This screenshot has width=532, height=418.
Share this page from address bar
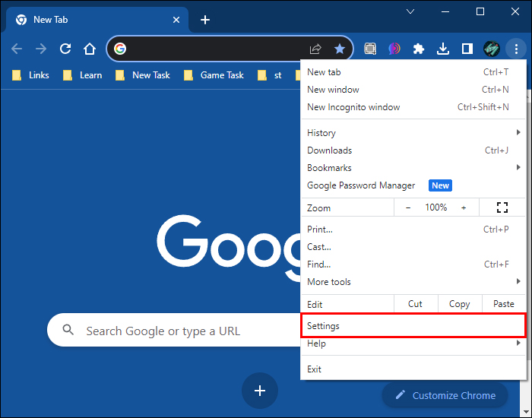(315, 49)
